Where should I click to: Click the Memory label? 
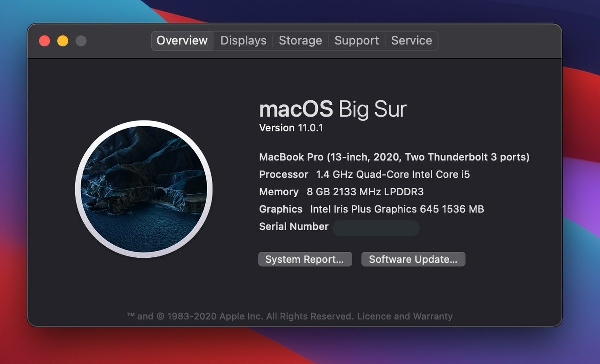click(x=279, y=192)
